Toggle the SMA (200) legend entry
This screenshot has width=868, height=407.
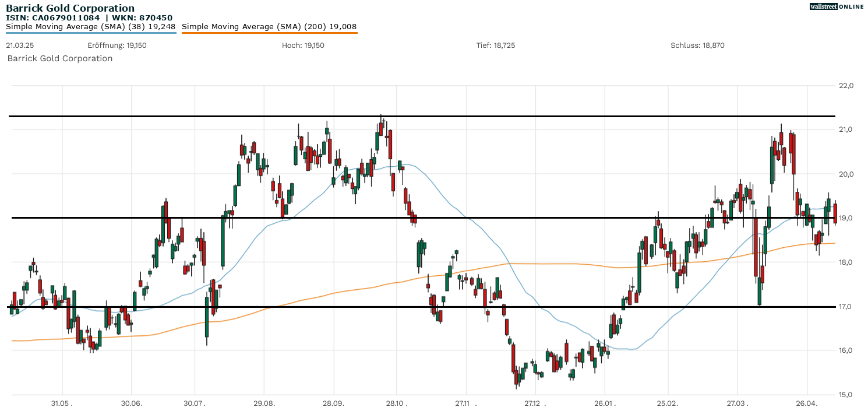click(270, 26)
